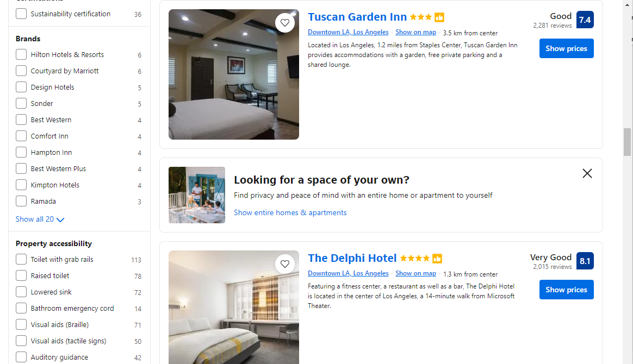Image resolution: width=633 pixels, height=364 pixels.
Task: Click Tuscan Garden Inn 7.4 score badge
Action: coord(585,20)
